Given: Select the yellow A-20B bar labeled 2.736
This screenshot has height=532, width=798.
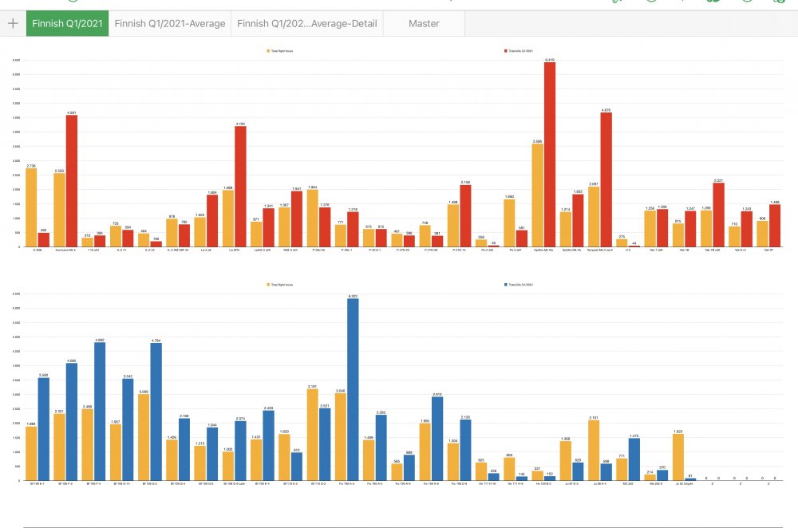Looking at the screenshot, I should [x=31, y=207].
